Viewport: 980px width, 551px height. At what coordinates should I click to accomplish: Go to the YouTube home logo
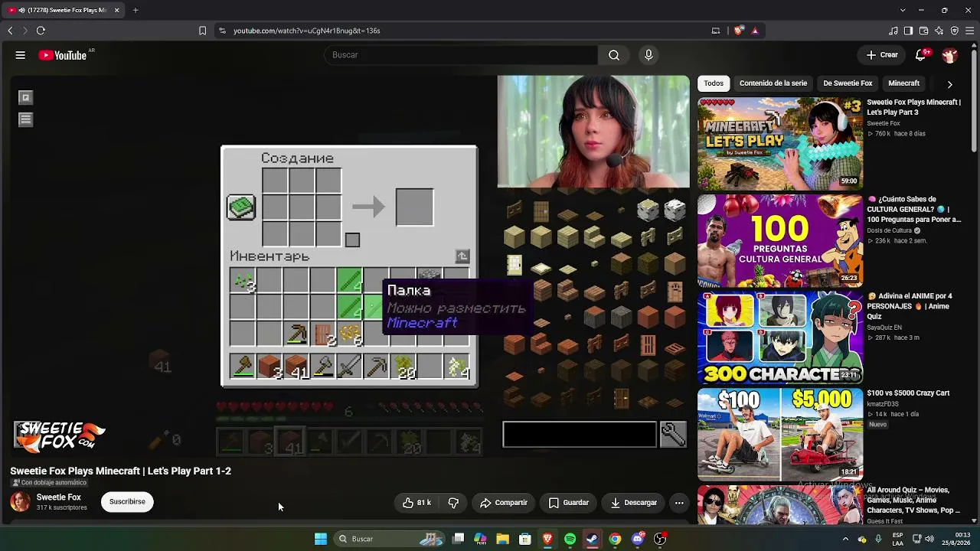[x=63, y=55]
